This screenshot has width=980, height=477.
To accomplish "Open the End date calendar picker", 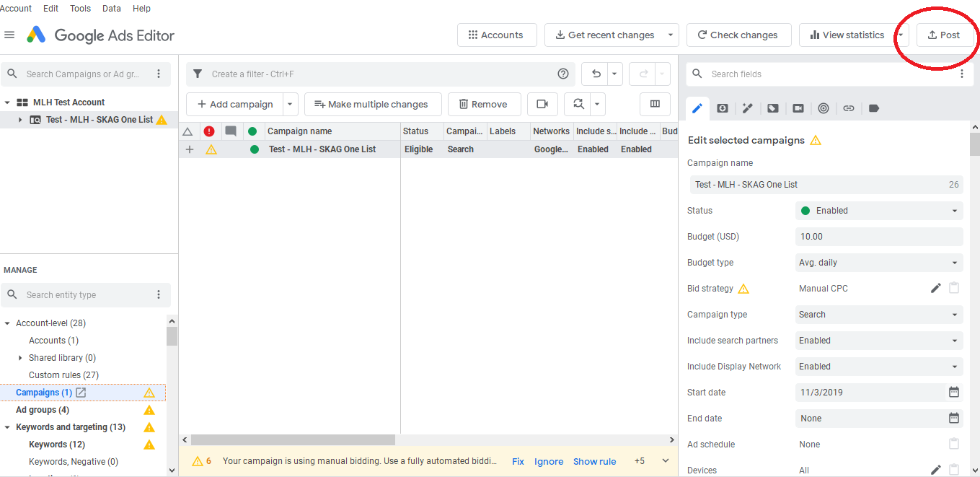I will [954, 418].
